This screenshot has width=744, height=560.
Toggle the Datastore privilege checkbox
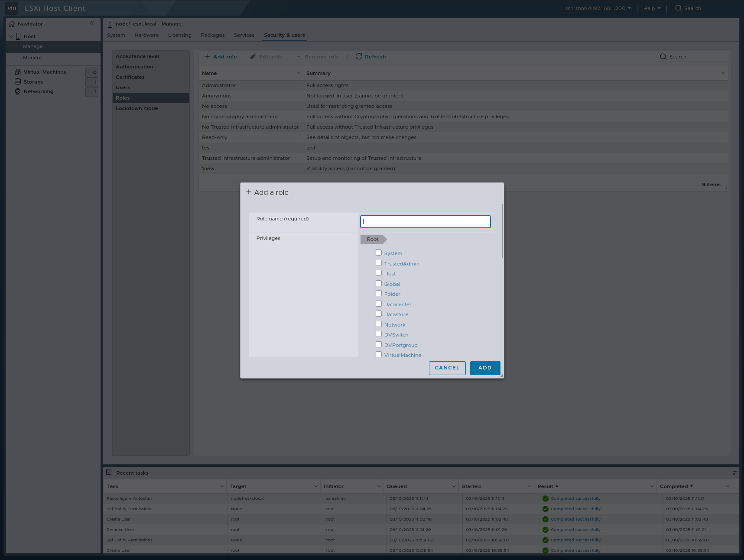point(378,314)
